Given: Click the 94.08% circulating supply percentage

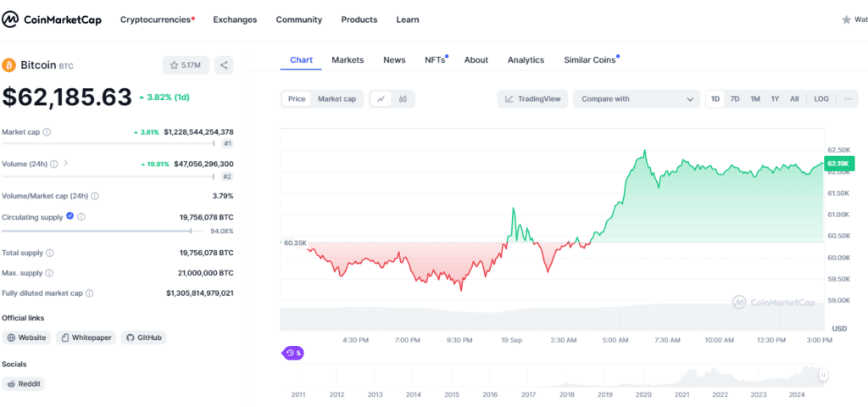Looking at the screenshot, I should (x=222, y=231).
